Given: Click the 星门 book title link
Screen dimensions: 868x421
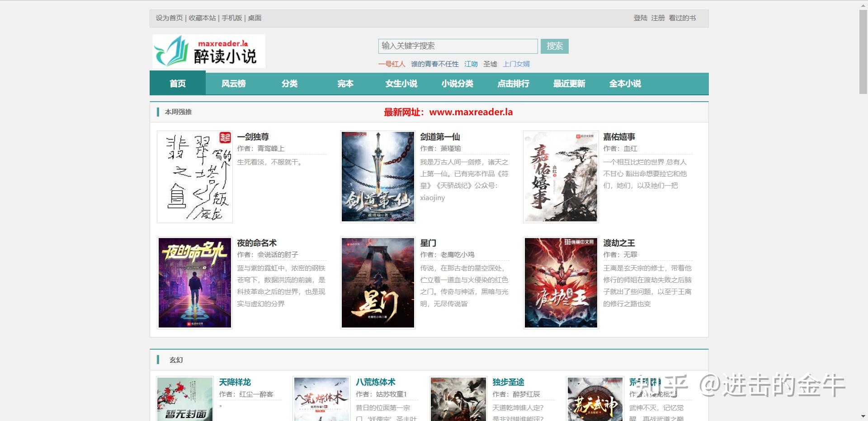Looking at the screenshot, I should point(428,243).
